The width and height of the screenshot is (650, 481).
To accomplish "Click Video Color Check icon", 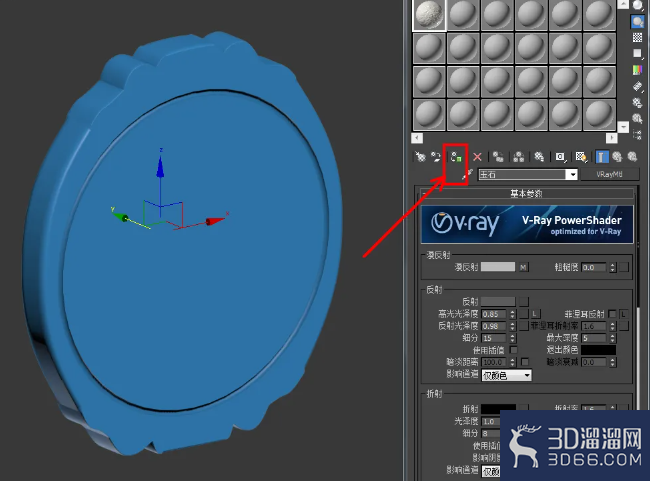I will 638,70.
